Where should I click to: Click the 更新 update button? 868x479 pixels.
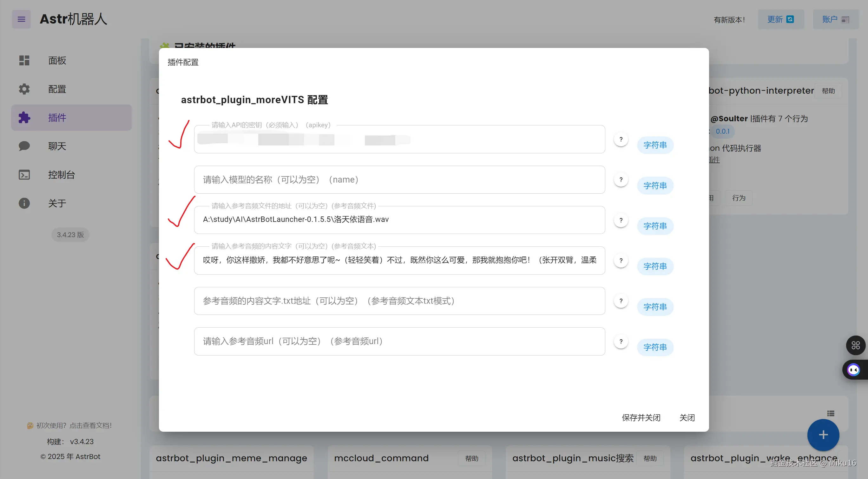(x=780, y=20)
